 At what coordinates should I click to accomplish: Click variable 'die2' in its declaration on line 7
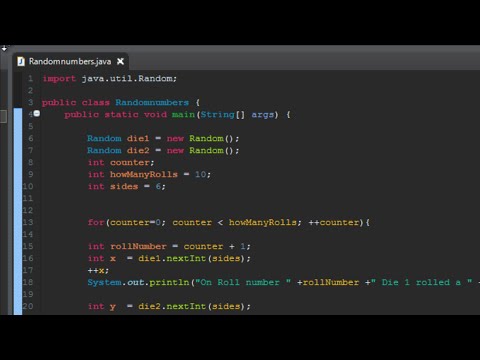tap(138, 150)
